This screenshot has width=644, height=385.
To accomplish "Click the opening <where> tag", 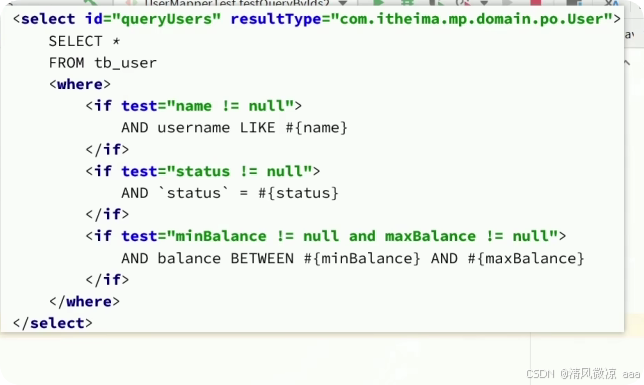I will (80, 84).
